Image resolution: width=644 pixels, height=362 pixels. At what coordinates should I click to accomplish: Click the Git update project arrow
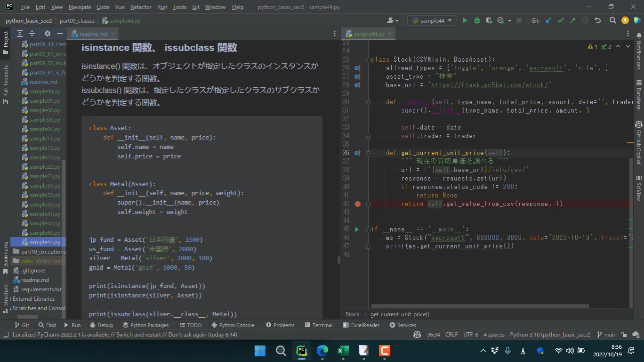click(548, 20)
